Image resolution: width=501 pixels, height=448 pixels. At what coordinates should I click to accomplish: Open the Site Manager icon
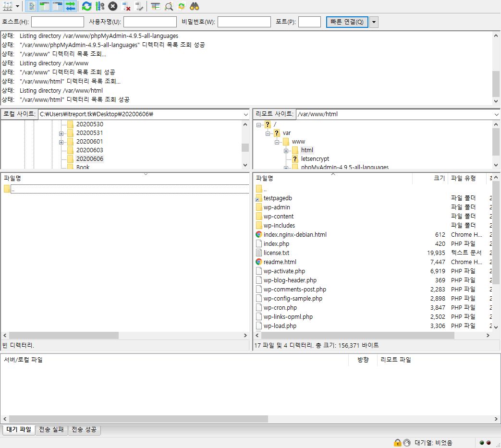click(7, 6)
